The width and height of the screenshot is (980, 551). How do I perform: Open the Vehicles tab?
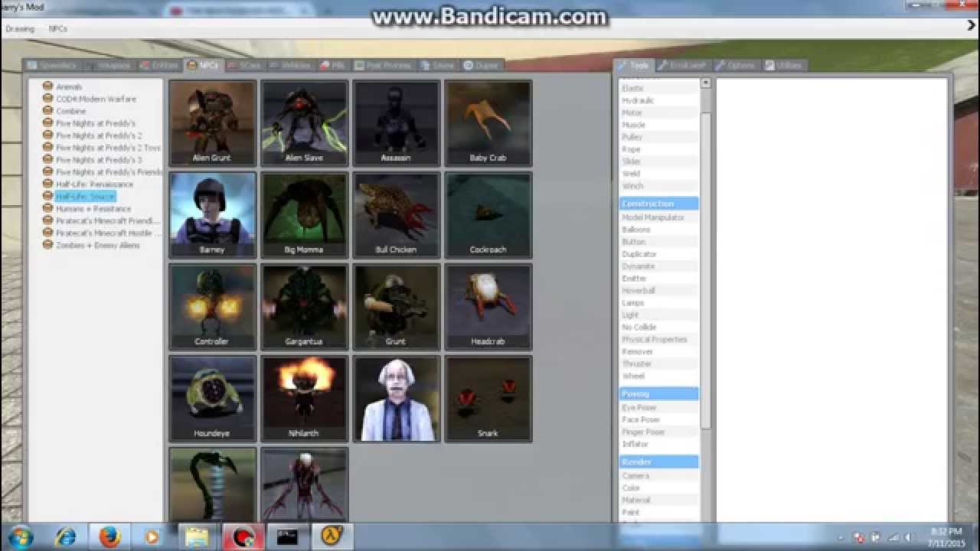pos(289,66)
